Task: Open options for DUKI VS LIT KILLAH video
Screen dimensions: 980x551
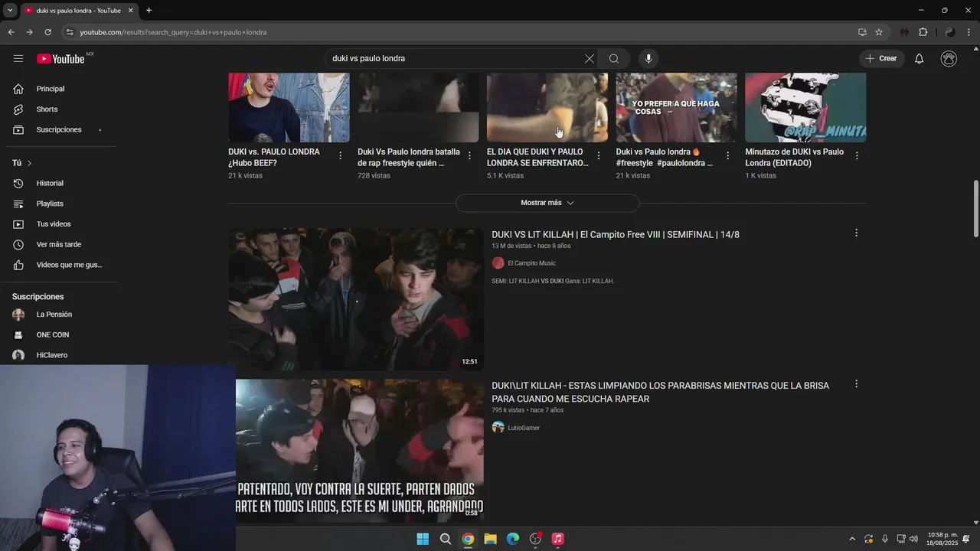Action: pyautogui.click(x=856, y=233)
